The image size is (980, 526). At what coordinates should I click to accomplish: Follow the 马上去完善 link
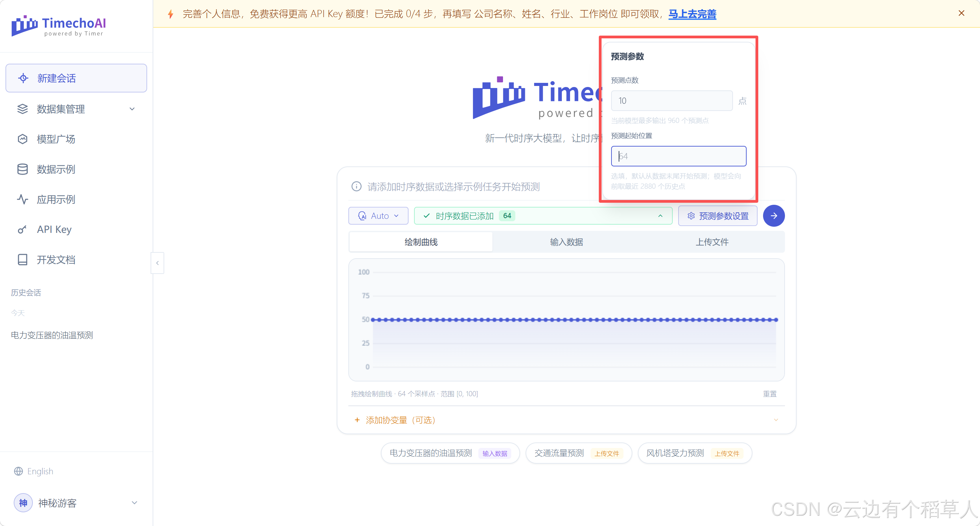coord(692,14)
